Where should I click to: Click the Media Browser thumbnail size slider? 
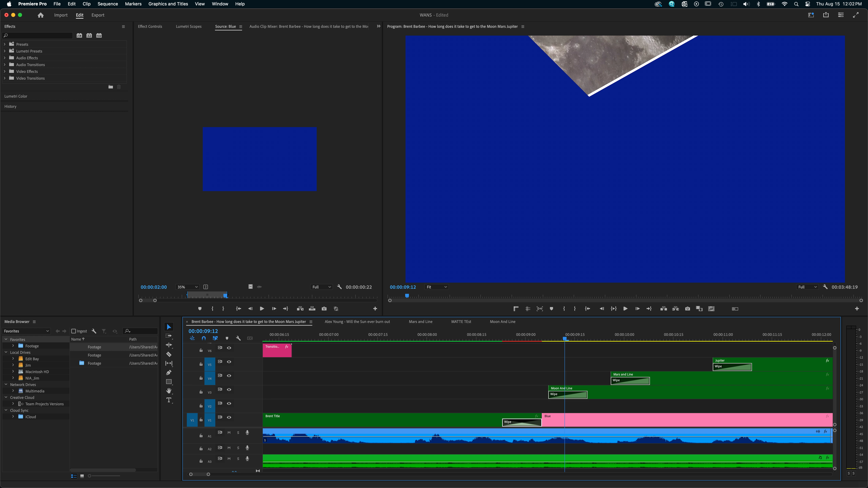tap(90, 475)
